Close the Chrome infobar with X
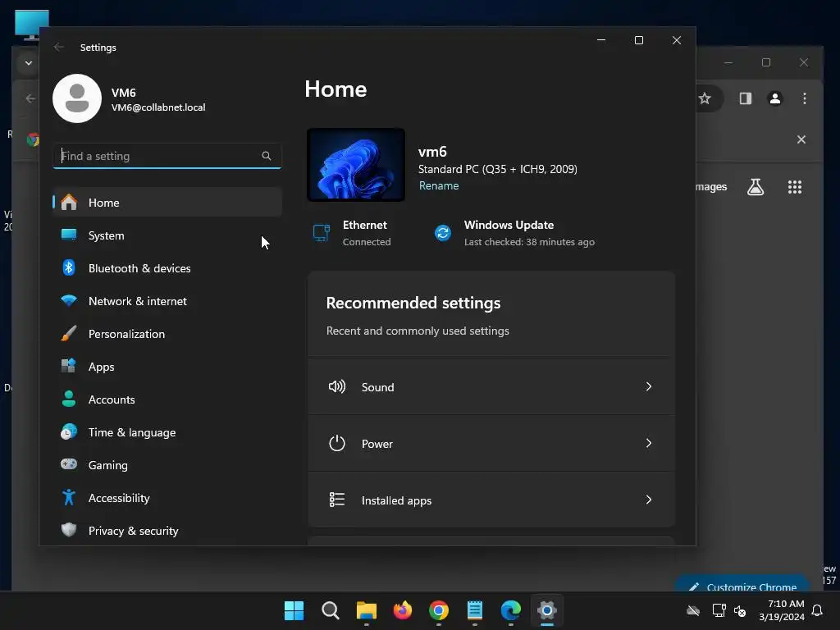The image size is (840, 630). [801, 139]
